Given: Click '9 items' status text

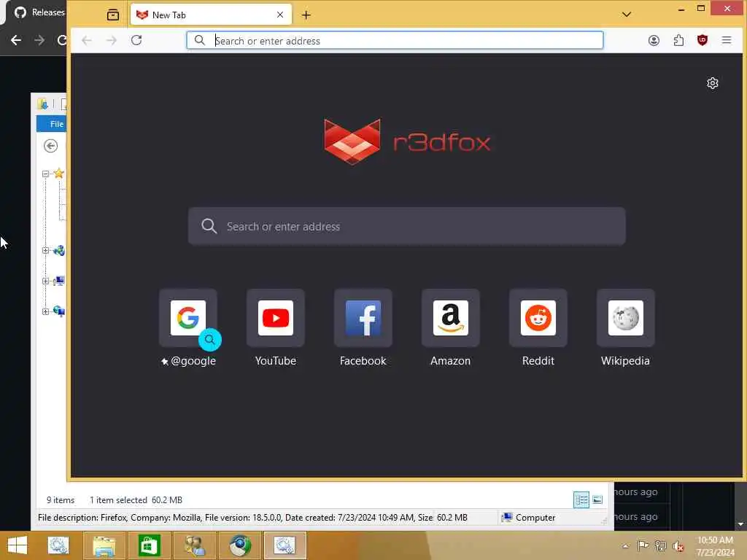Looking at the screenshot, I should point(61,500).
